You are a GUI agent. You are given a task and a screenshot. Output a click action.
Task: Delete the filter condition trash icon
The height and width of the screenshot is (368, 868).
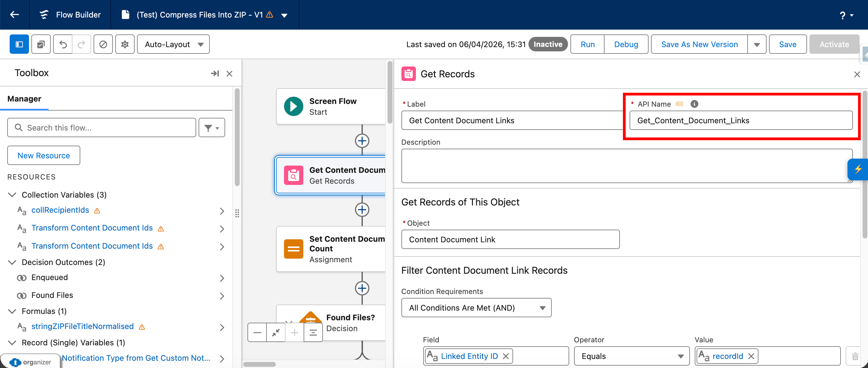(x=855, y=356)
